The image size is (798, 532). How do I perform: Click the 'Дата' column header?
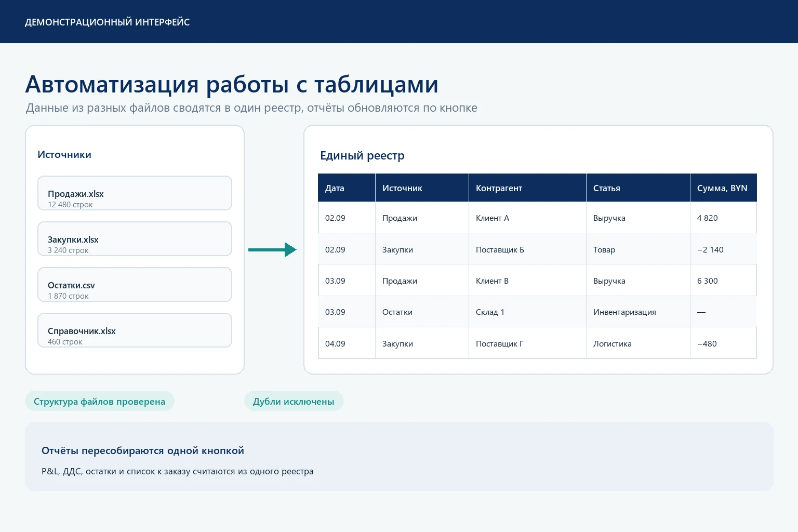coord(347,188)
